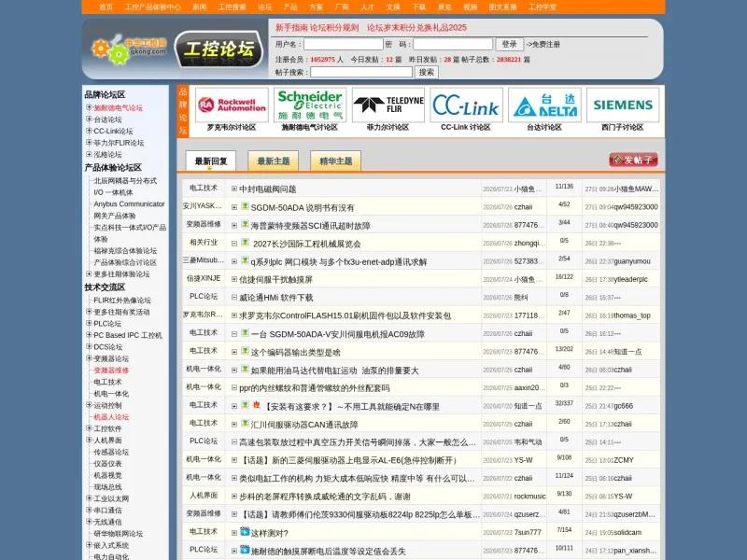Switch to the 精华主题 tab
Image resolution: width=747 pixels, height=560 pixels.
pos(335,161)
